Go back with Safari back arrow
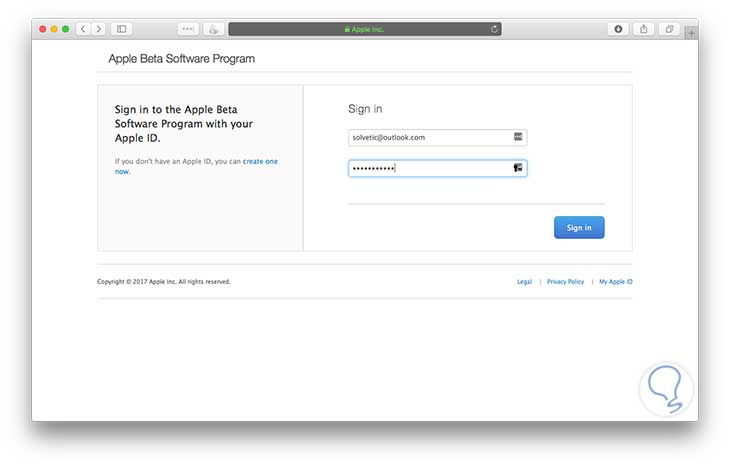The height and width of the screenshot is (467, 730). [x=83, y=29]
